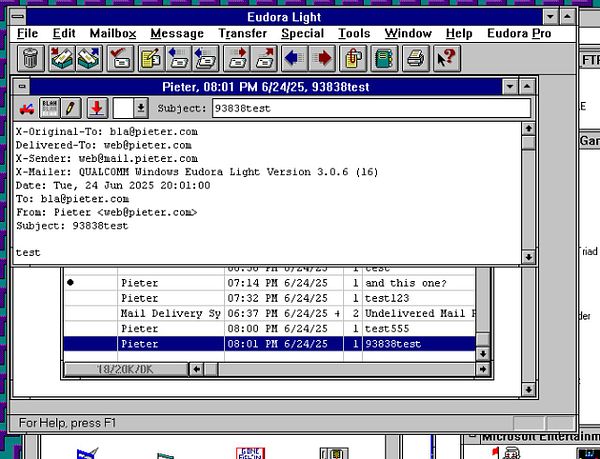Maximize the message window with up arrow
Viewport: 600px width, 459px height.
point(527,87)
